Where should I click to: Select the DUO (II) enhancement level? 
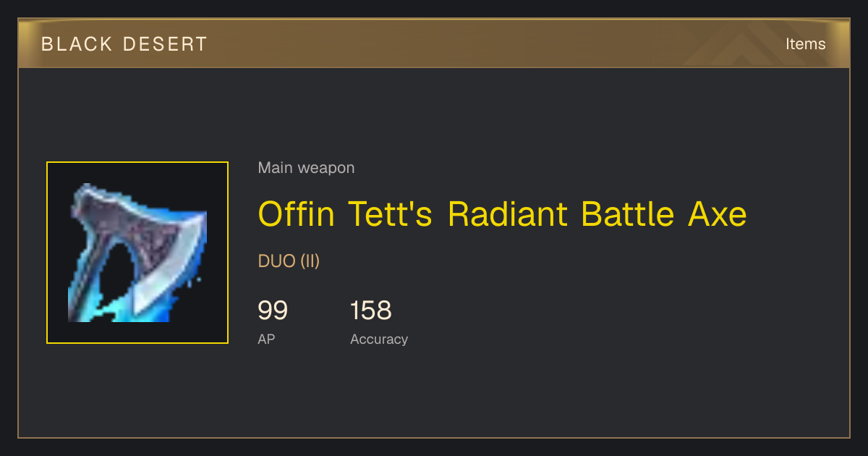click(x=289, y=261)
